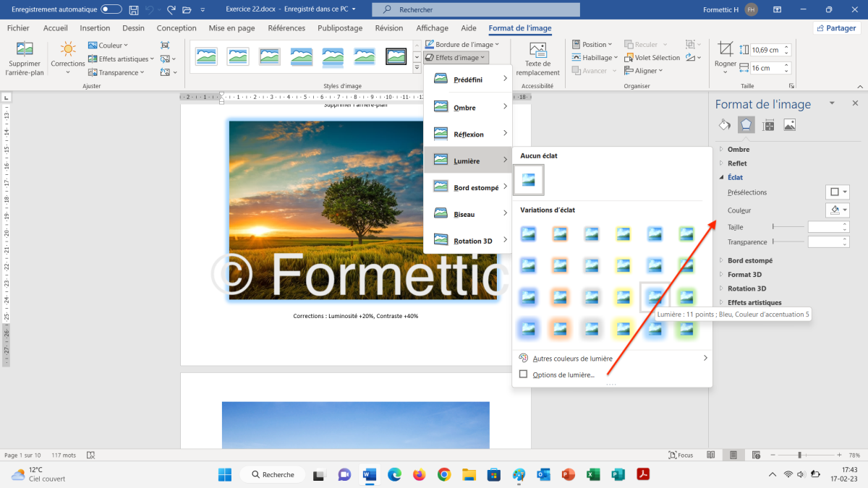
Task: Toggle Enregistrement automatique switch
Action: 111,9
